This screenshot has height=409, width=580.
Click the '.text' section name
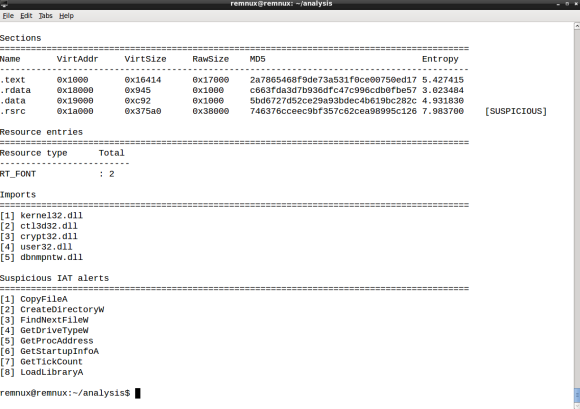(x=13, y=80)
